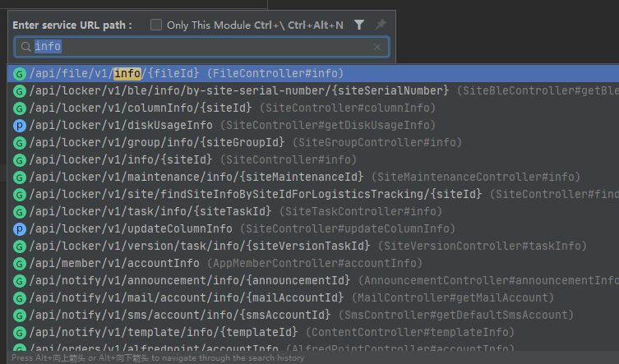
Task: Select announcement/info/{announcementId} result
Action: click(x=313, y=281)
